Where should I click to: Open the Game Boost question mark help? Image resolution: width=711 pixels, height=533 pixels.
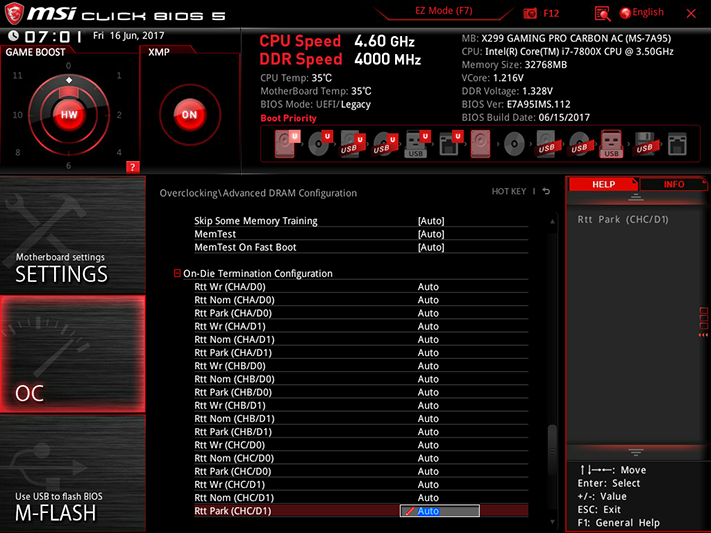[132, 167]
